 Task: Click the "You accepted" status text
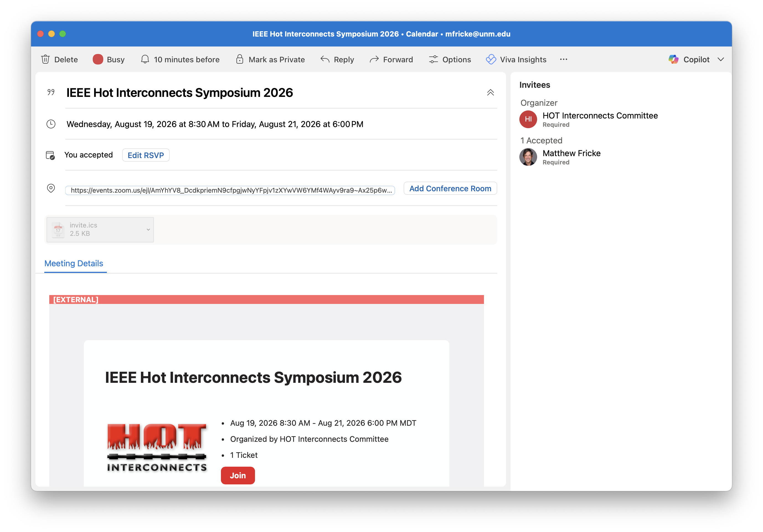click(x=89, y=155)
